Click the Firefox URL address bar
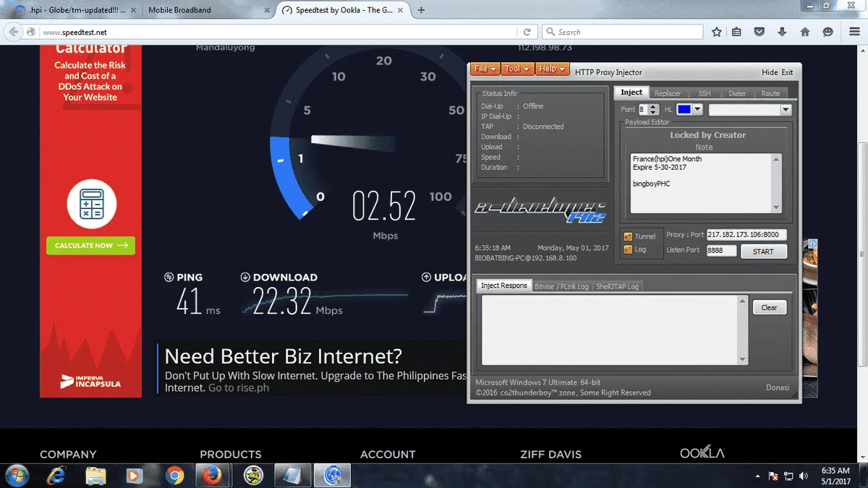Viewport: 868px width, 488px height. (278, 32)
